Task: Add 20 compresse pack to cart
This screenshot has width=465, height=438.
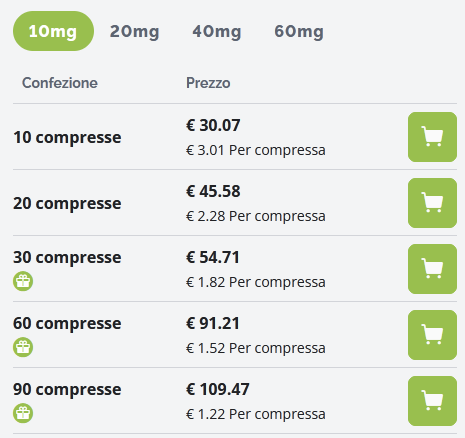Action: pyautogui.click(x=432, y=203)
